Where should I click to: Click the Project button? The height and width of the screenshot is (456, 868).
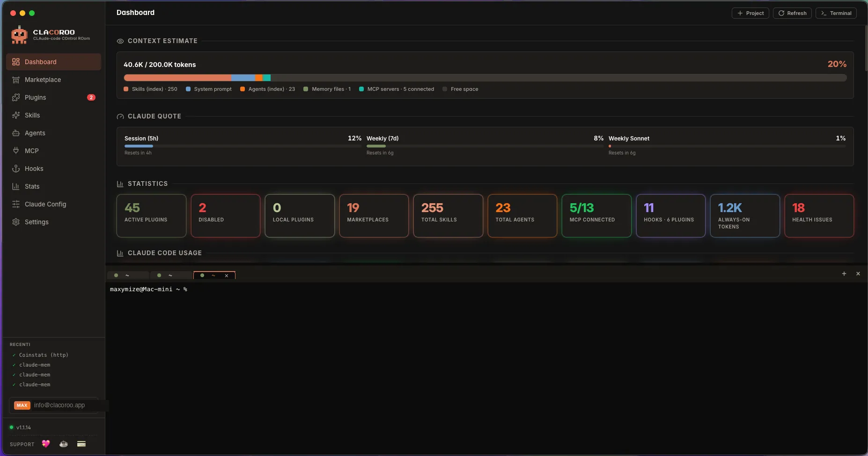[x=750, y=13]
